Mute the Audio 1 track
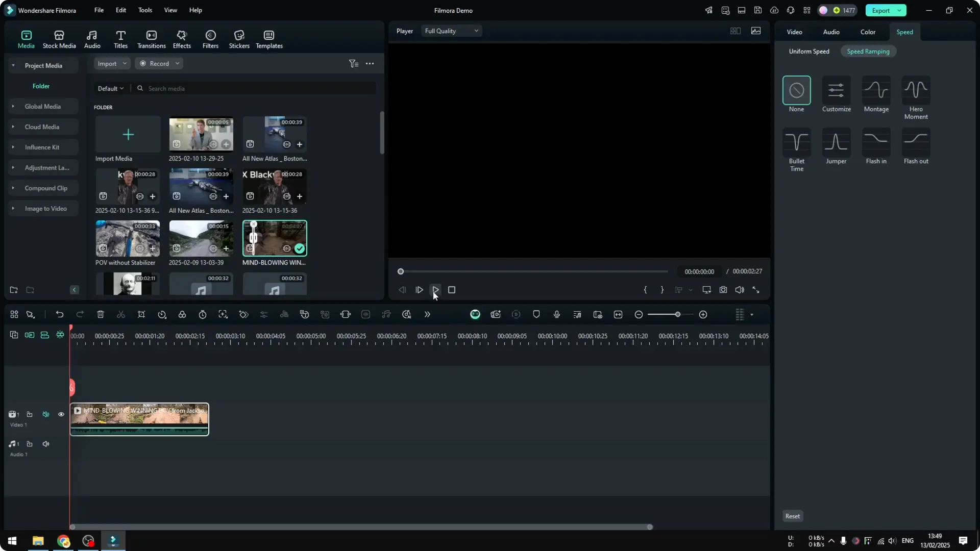 (x=46, y=443)
